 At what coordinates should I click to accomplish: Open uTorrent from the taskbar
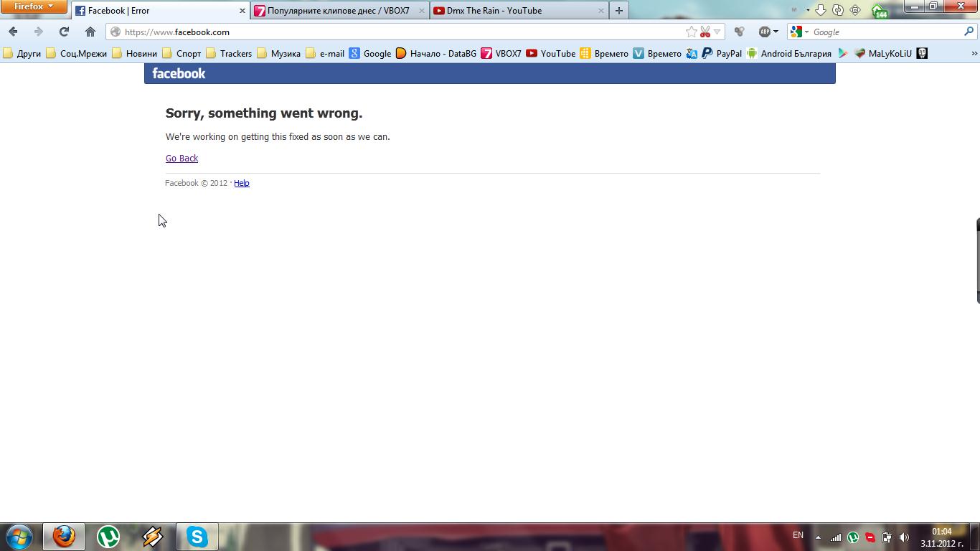(x=108, y=537)
